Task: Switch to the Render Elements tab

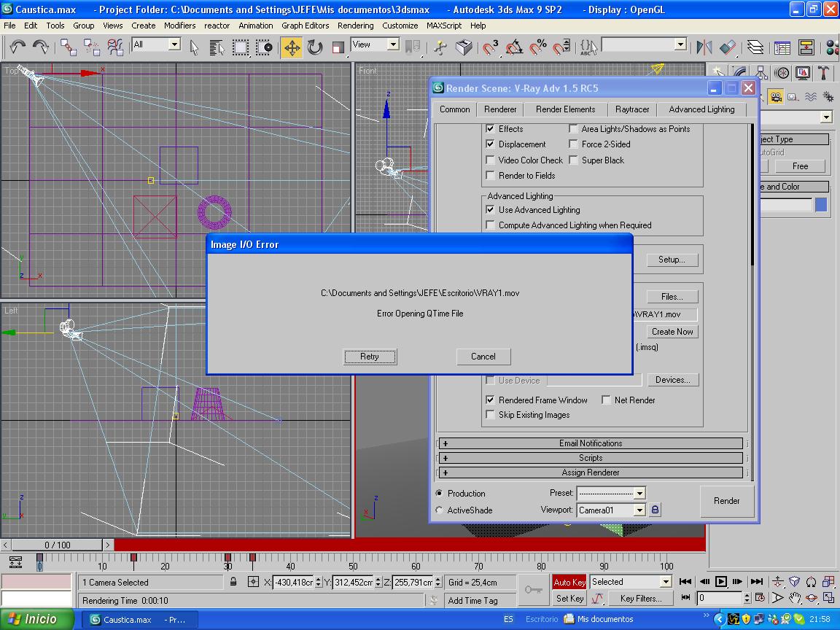Action: point(565,109)
